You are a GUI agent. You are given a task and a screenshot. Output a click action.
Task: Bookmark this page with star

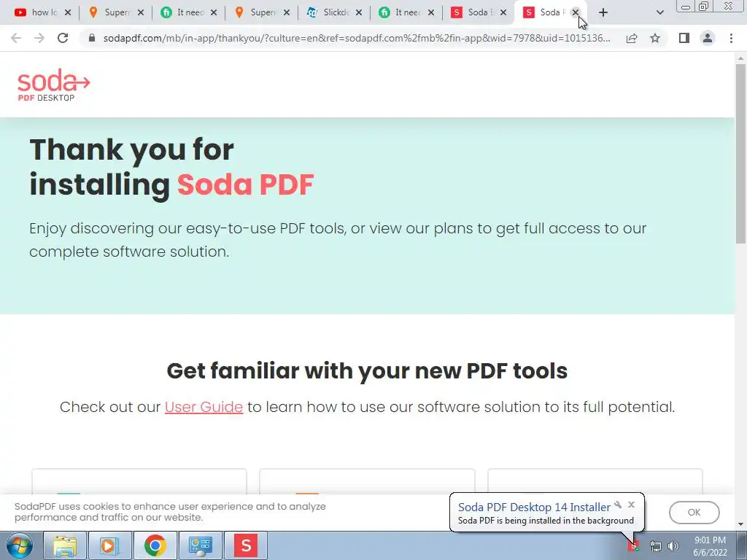(x=655, y=38)
